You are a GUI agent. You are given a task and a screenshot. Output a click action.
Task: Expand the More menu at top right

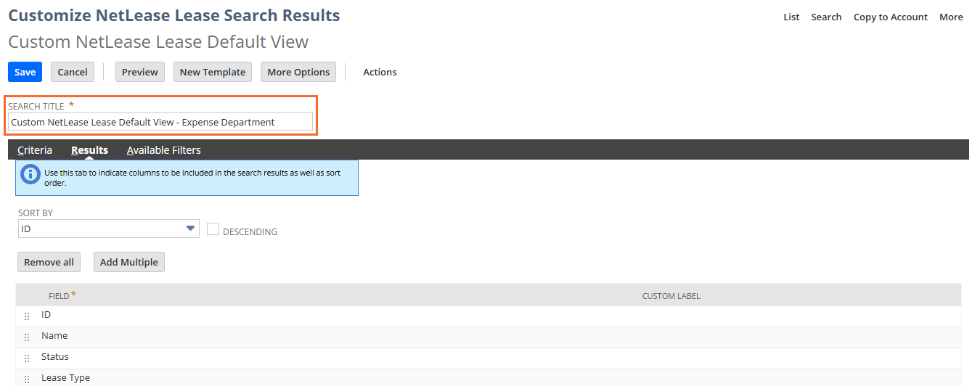click(951, 17)
